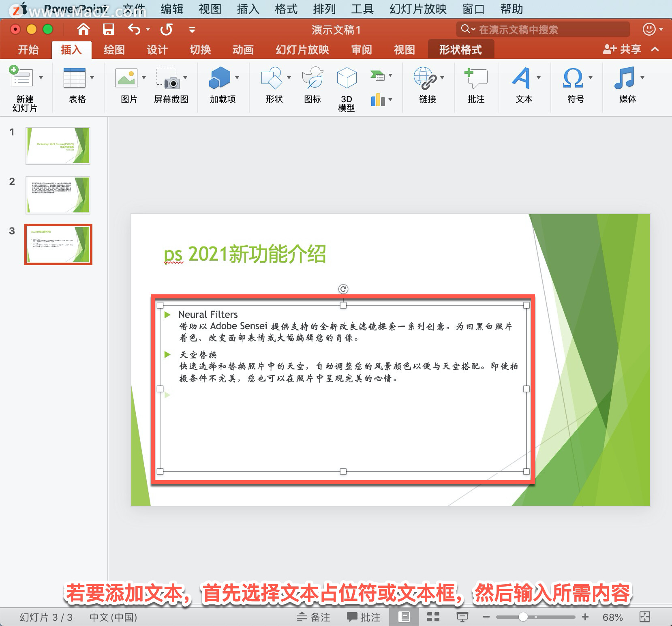Image resolution: width=672 pixels, height=626 pixels.
Task: Click the '天空替换' bullet text
Action: click(198, 355)
